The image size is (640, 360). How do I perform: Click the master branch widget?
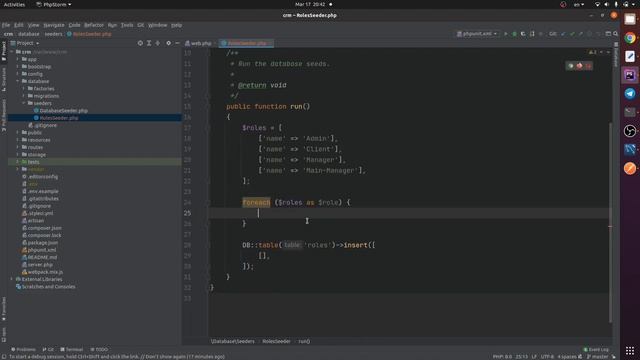pos(597,357)
